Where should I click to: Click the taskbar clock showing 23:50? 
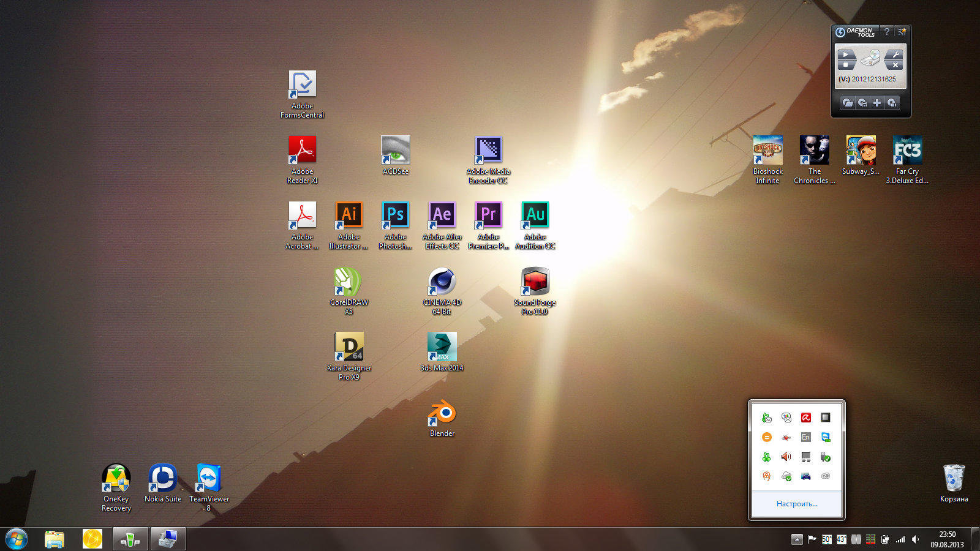[947, 539]
